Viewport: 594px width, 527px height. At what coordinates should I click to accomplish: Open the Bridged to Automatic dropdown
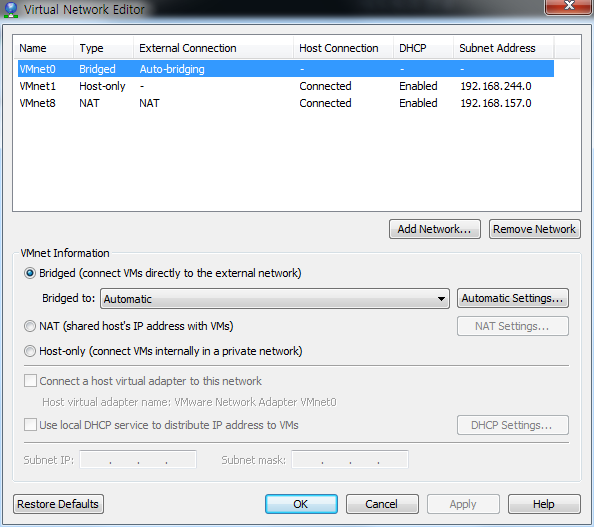[x=275, y=299]
